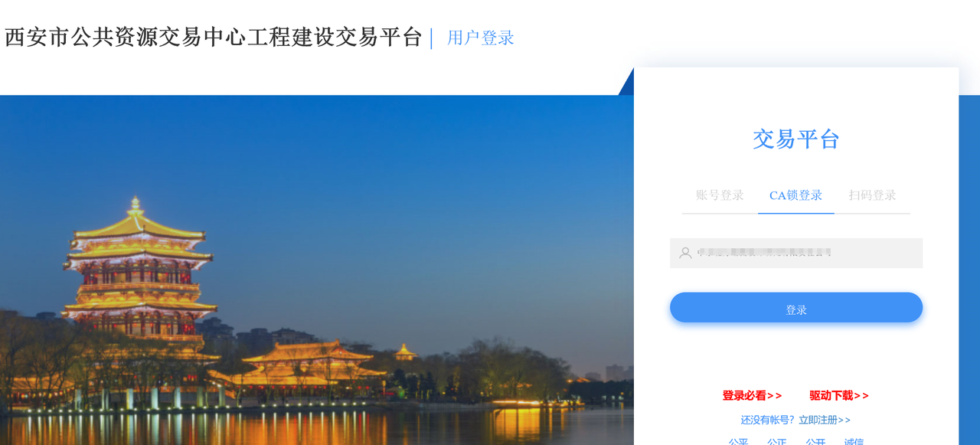Click the blue 登录 button
The image size is (980, 445).
tap(796, 307)
